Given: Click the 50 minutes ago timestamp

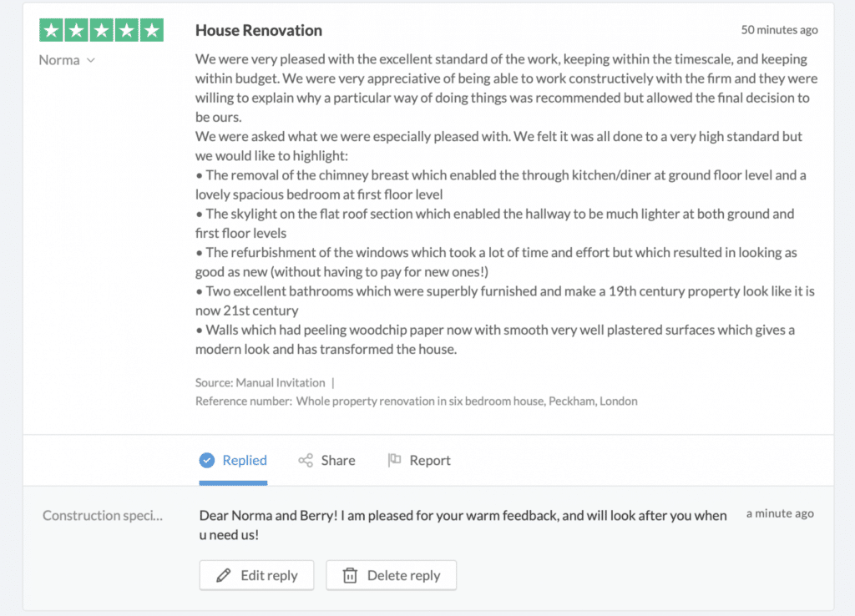Looking at the screenshot, I should point(779,30).
